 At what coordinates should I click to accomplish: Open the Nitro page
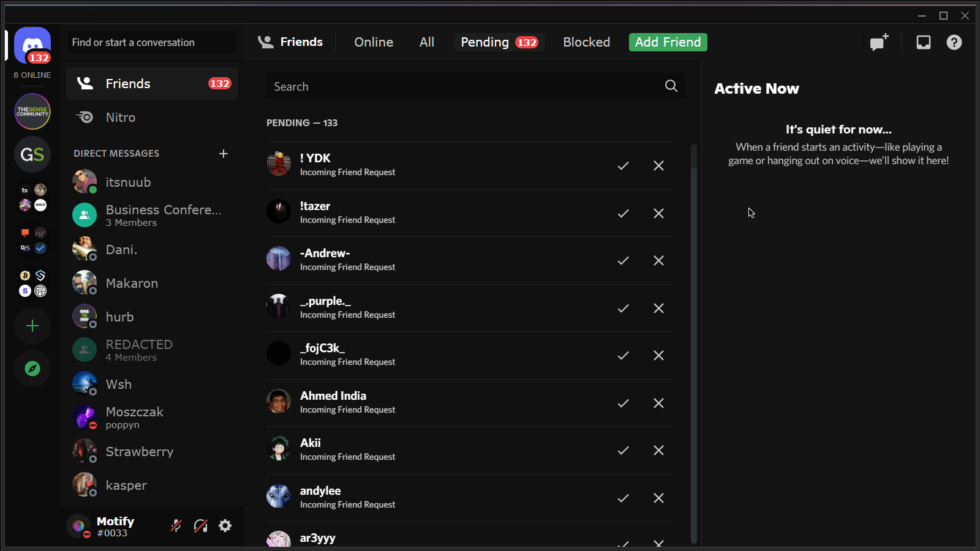point(120,117)
